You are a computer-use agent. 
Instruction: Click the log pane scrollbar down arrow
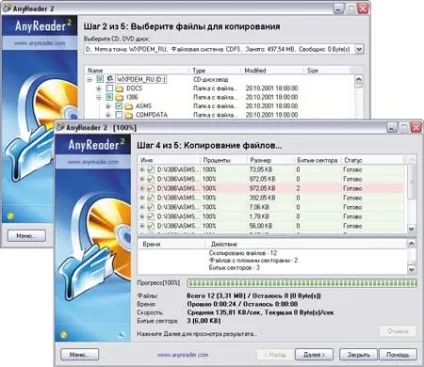(412, 269)
